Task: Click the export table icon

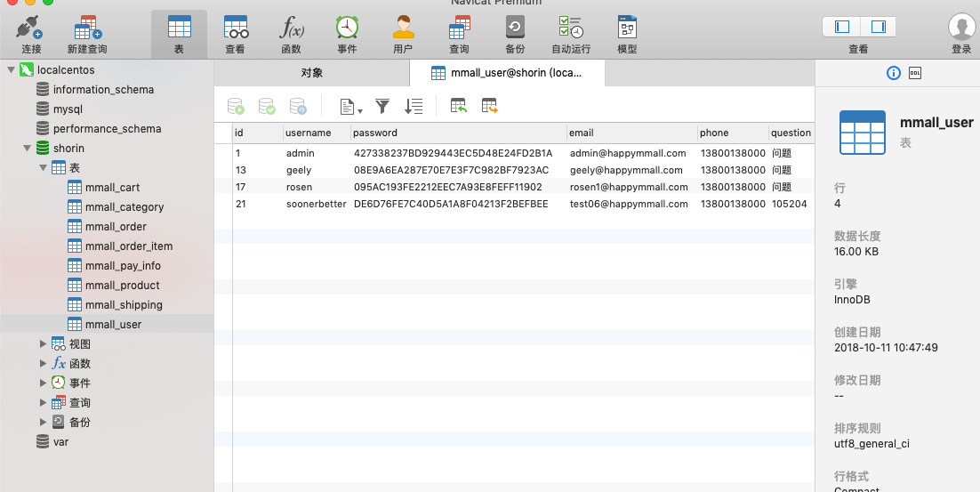Action: click(x=489, y=107)
